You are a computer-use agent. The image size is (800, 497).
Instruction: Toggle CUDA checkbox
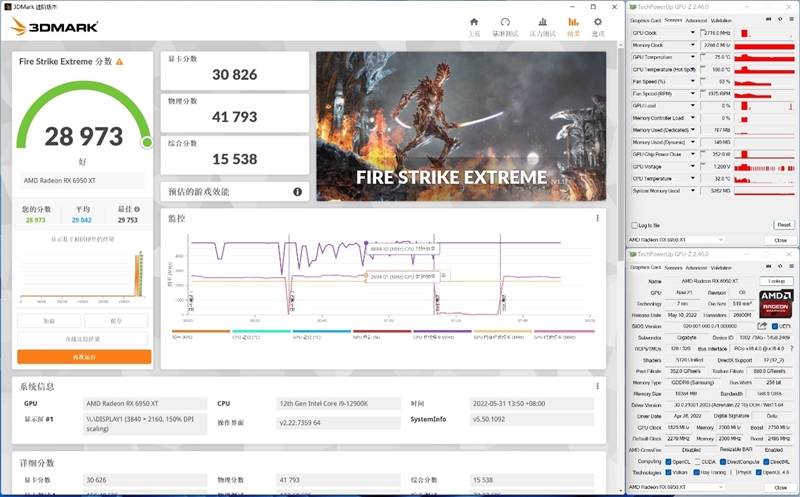[697, 462]
